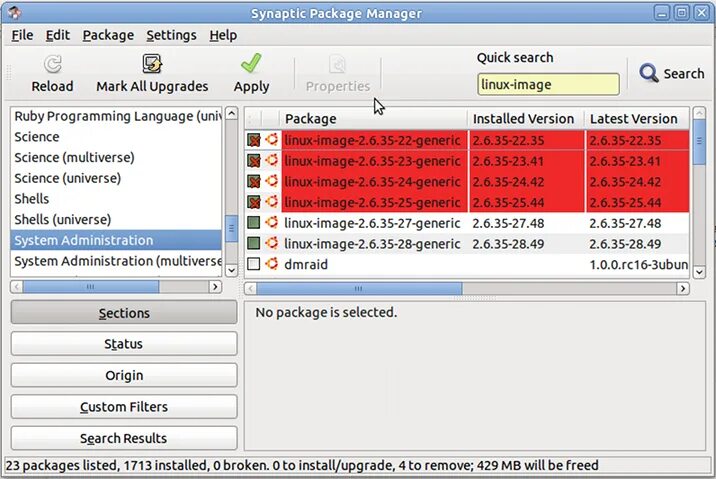Click status box of linux-image-2.6.35-27-generic
The width and height of the screenshot is (716, 479).
click(x=253, y=223)
